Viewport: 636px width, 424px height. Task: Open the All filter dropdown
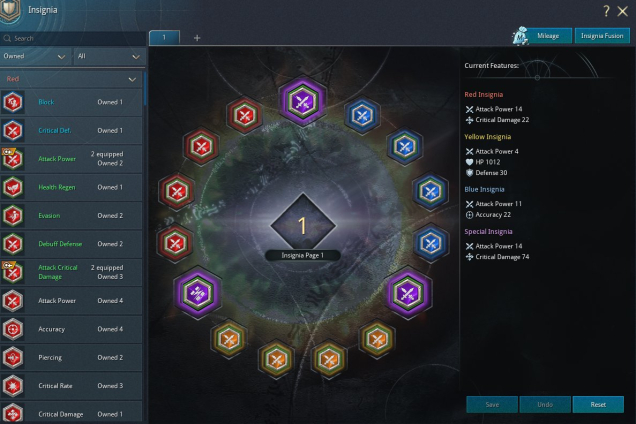(x=109, y=56)
